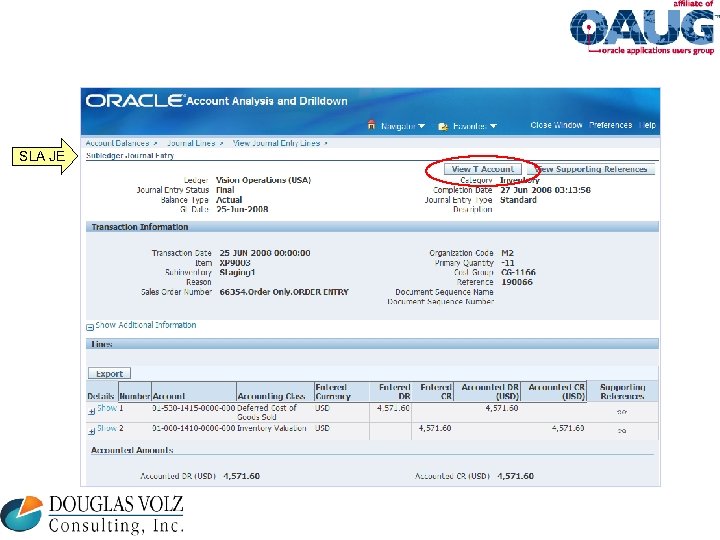Go to Journal Lines breadcrumb
Screen dimensions: 720x540
click(x=191, y=143)
